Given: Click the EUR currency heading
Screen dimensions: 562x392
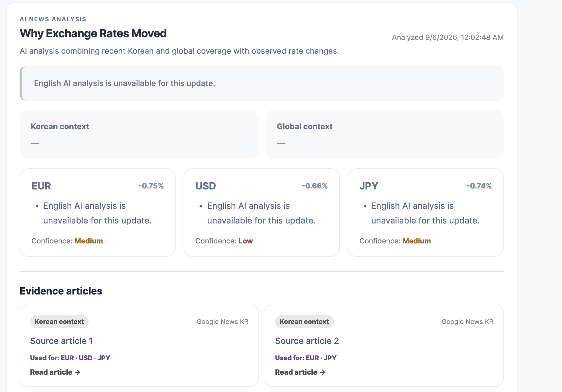Looking at the screenshot, I should click(x=41, y=186).
